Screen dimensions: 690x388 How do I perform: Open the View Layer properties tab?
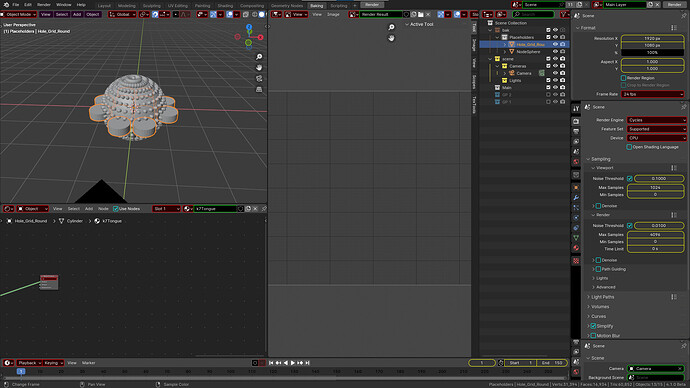(576, 142)
